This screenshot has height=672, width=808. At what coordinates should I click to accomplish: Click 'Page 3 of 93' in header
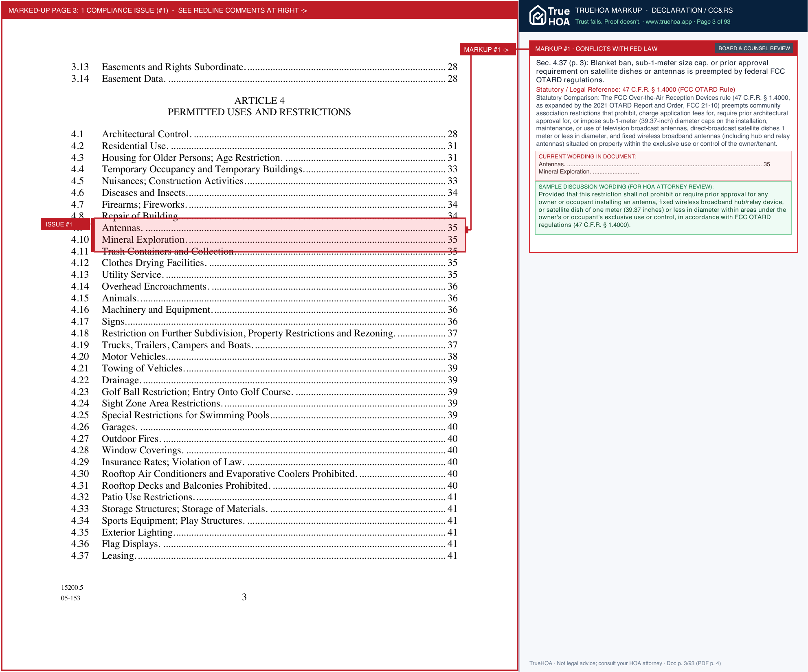[713, 22]
